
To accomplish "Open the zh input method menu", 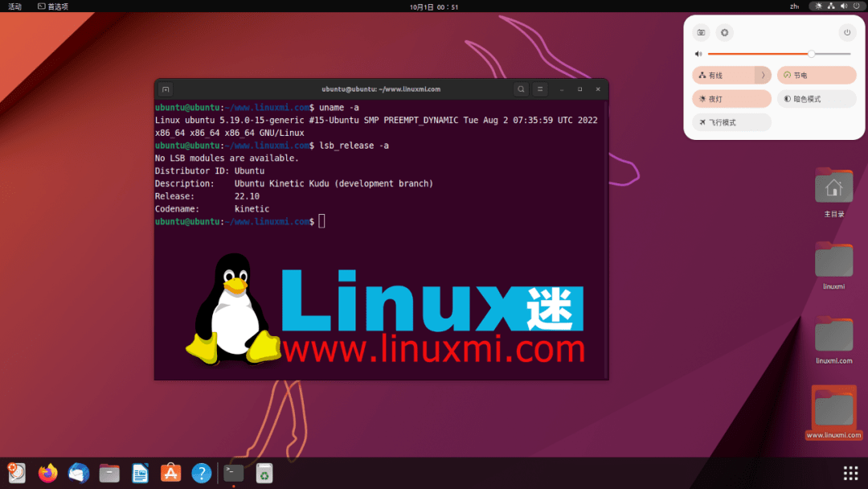I will tap(793, 6).
